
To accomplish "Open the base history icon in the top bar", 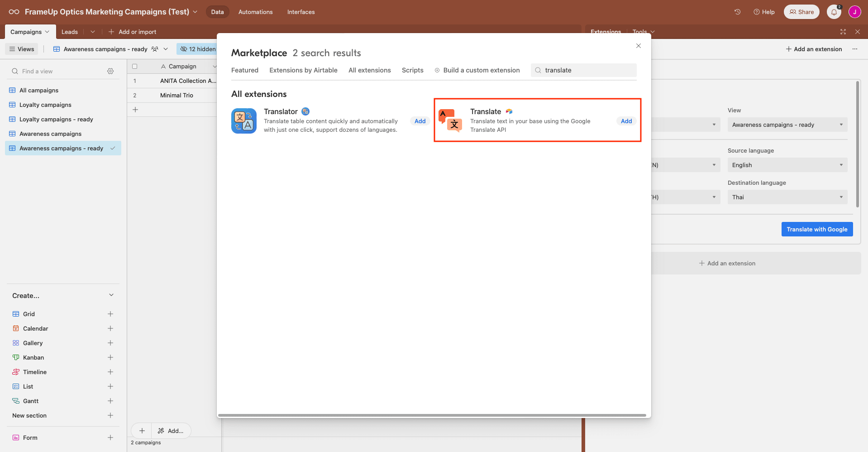I will pyautogui.click(x=737, y=11).
